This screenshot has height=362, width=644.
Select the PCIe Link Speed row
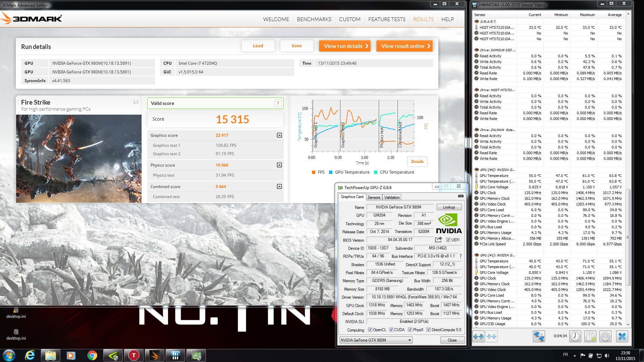548,244
